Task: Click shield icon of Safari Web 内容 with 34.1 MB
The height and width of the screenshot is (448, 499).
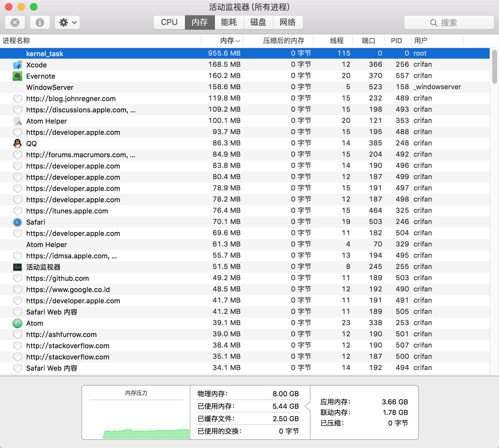Action: tap(17, 368)
